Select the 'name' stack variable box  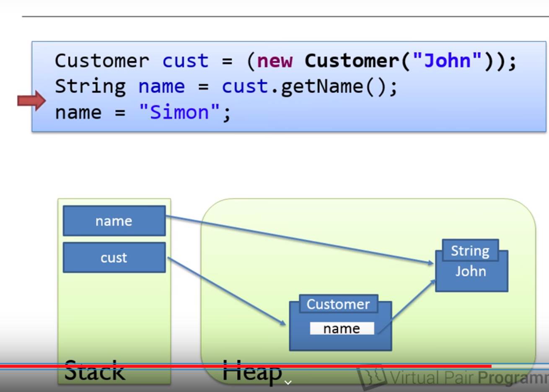point(114,221)
